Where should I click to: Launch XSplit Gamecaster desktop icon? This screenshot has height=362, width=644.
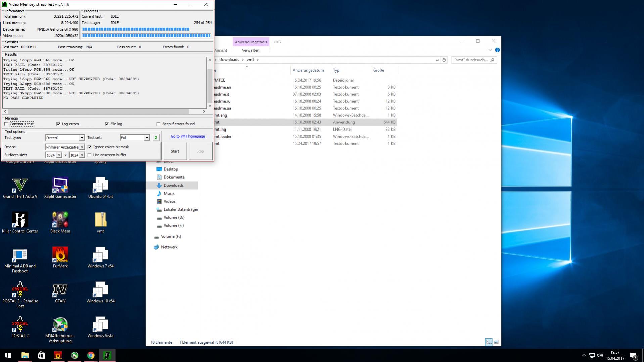tap(60, 188)
